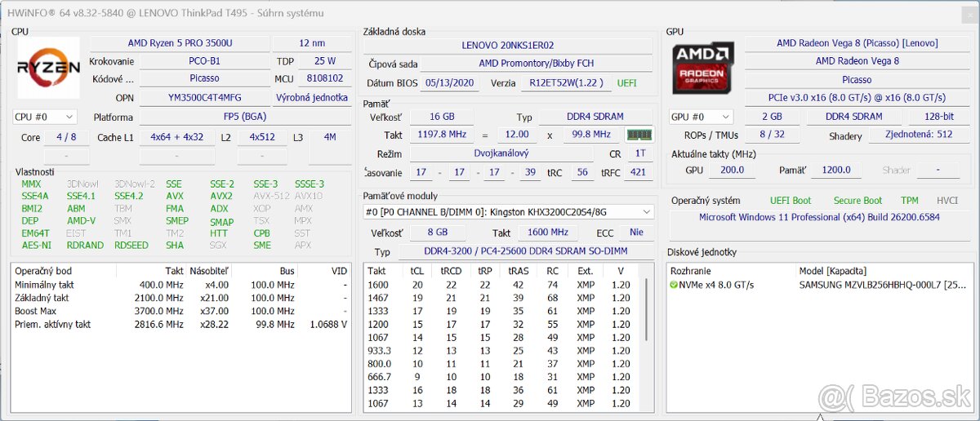Click the CR value 1T
980x421 pixels.
coord(640,153)
